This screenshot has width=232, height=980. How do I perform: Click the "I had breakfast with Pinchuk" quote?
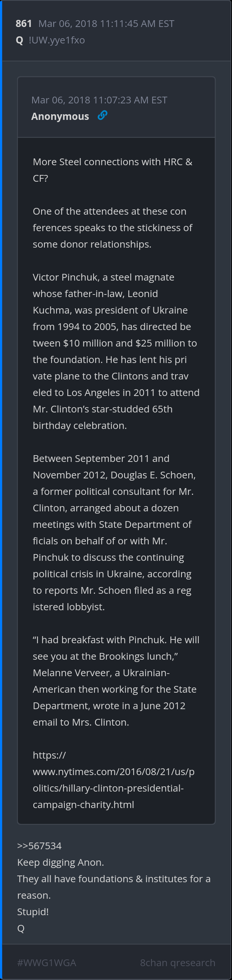(115, 681)
